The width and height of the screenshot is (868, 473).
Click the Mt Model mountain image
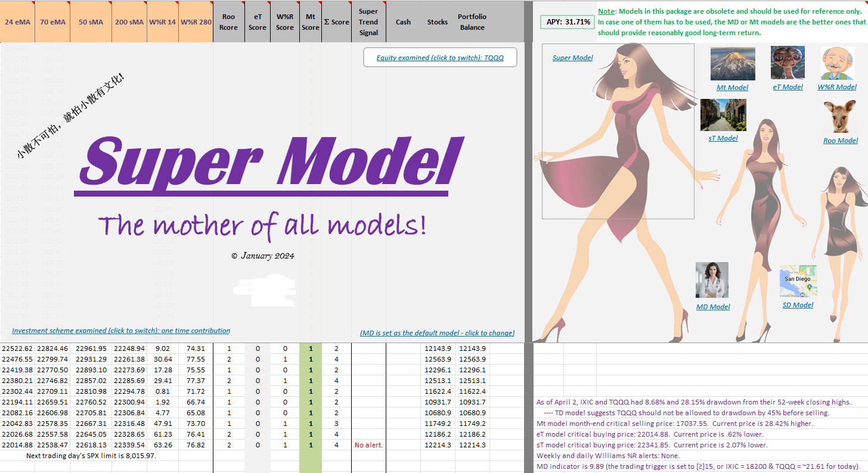732,64
